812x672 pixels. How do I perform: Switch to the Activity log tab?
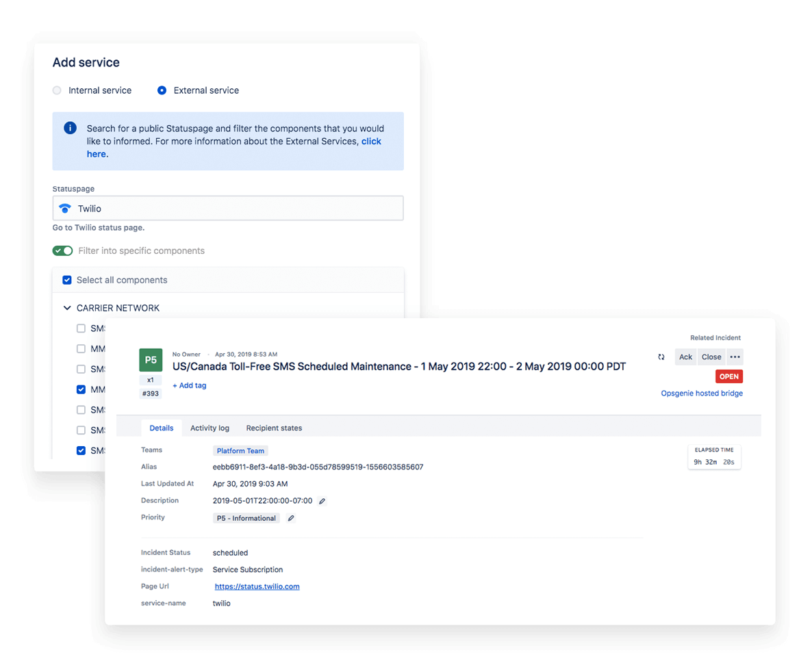210,428
